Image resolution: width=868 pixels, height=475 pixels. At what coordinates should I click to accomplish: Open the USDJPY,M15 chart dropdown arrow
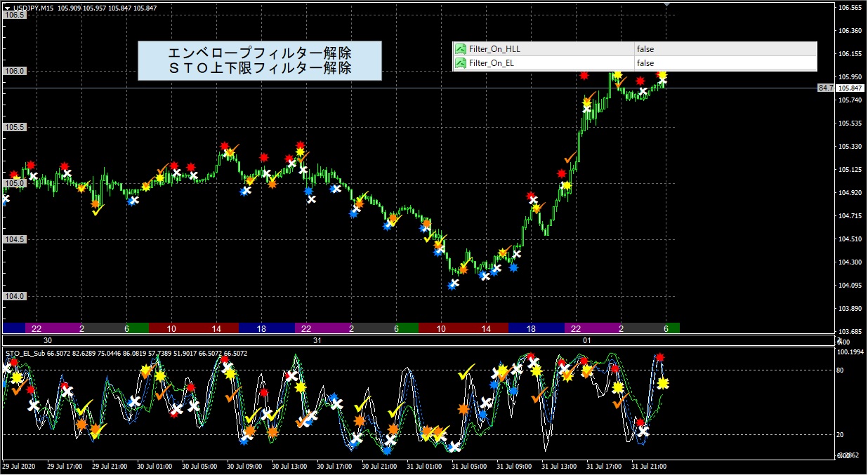7,8
